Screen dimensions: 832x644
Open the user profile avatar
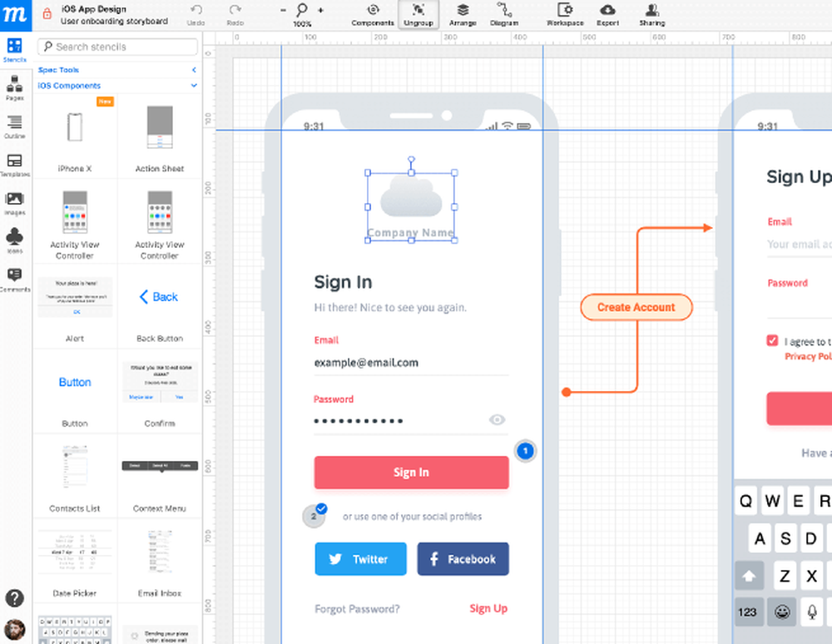(x=15, y=630)
